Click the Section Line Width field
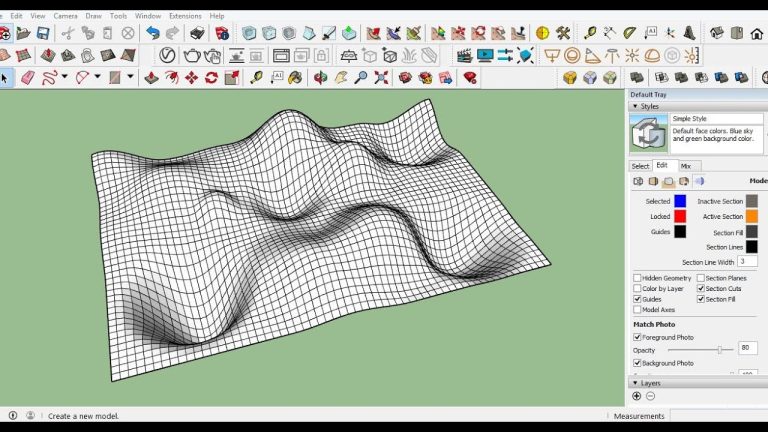The image size is (768, 432). tap(747, 261)
